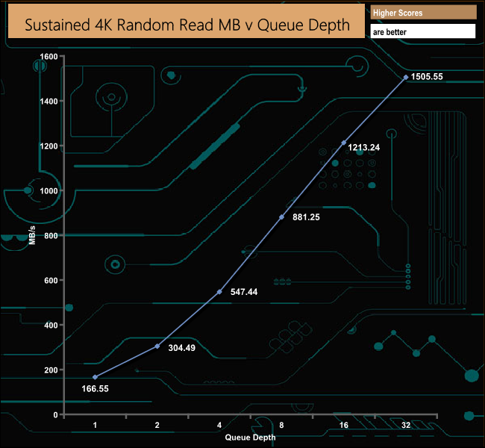Select the y-axis label 800
The height and width of the screenshot is (448, 485).
(x=51, y=236)
